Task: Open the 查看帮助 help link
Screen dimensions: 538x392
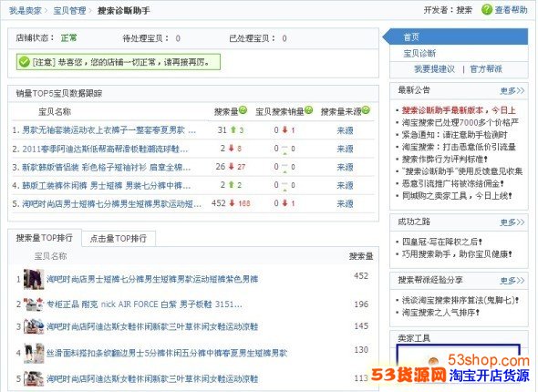Action: 511,10
